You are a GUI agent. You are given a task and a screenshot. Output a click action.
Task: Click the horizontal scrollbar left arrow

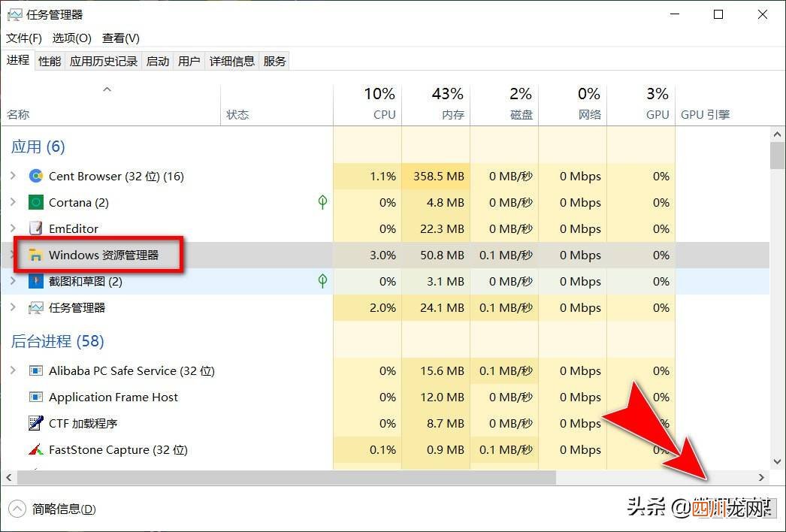click(x=8, y=477)
